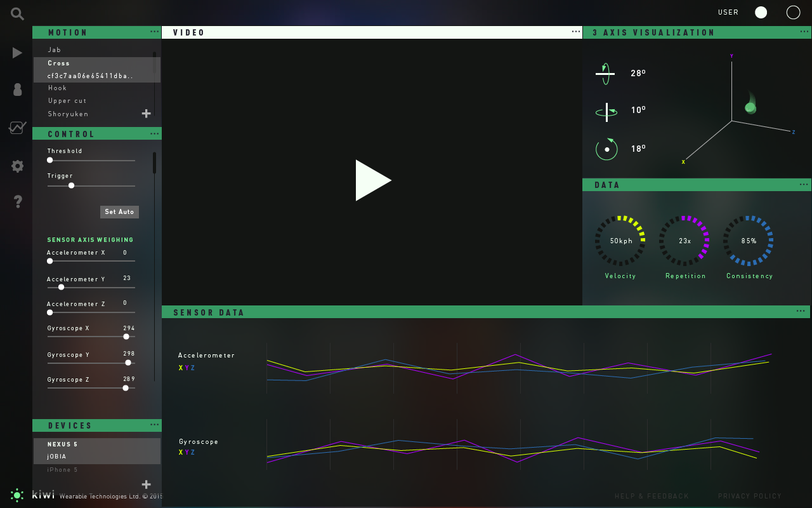Open the search magnifier icon

17,13
